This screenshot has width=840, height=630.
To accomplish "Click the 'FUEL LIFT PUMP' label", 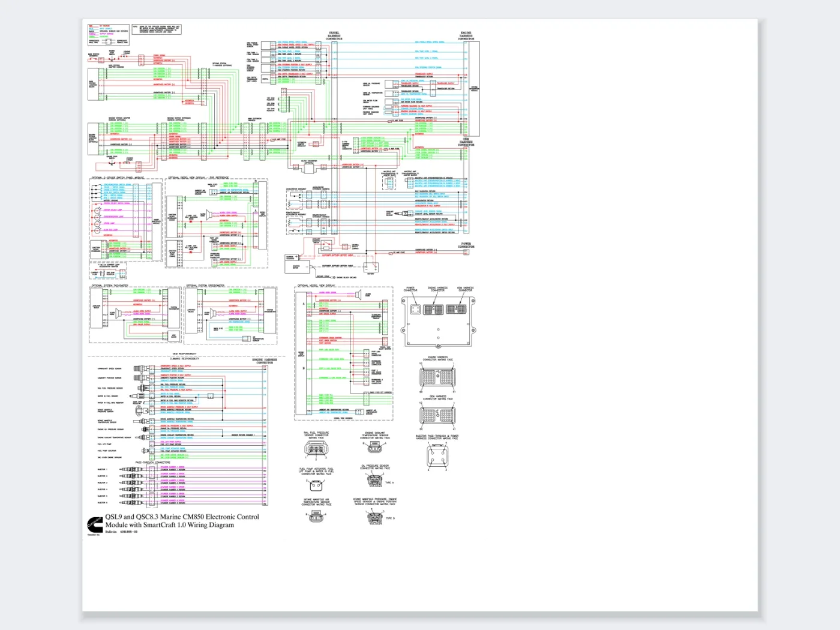I will point(104,444).
